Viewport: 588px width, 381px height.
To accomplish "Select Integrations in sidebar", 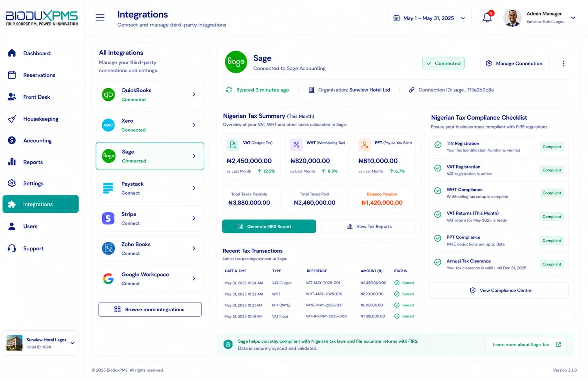I will (x=40, y=204).
